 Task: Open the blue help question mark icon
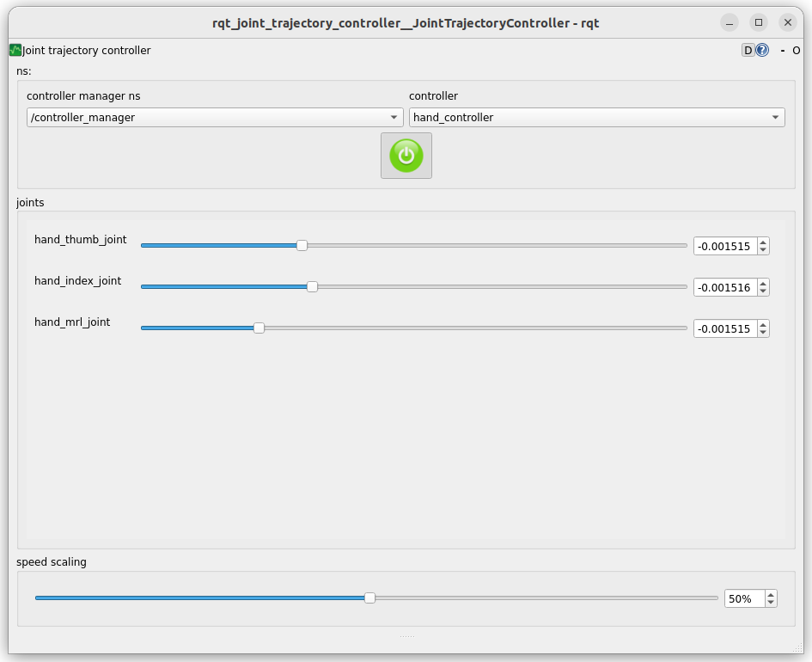point(762,51)
